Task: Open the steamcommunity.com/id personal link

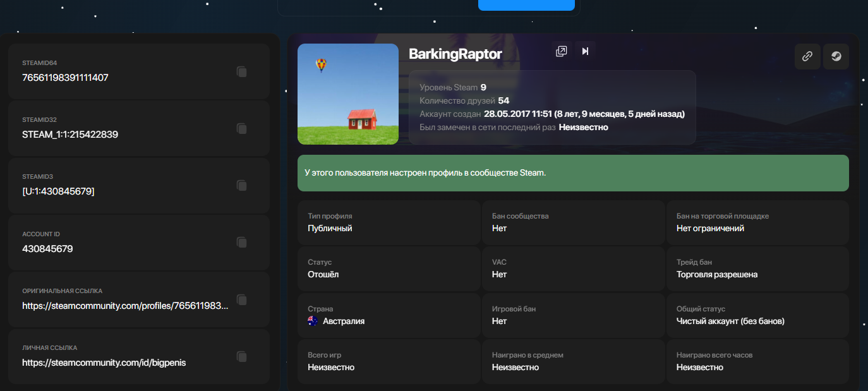Action: (x=104, y=363)
